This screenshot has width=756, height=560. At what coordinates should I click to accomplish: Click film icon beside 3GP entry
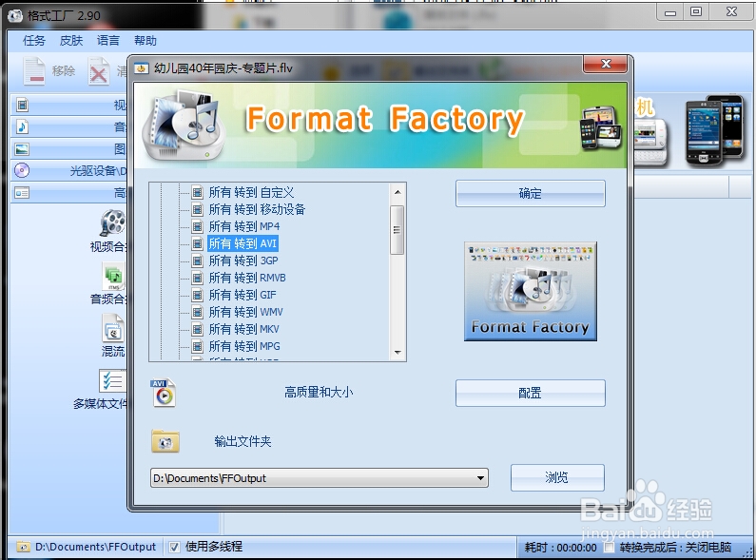point(197,261)
